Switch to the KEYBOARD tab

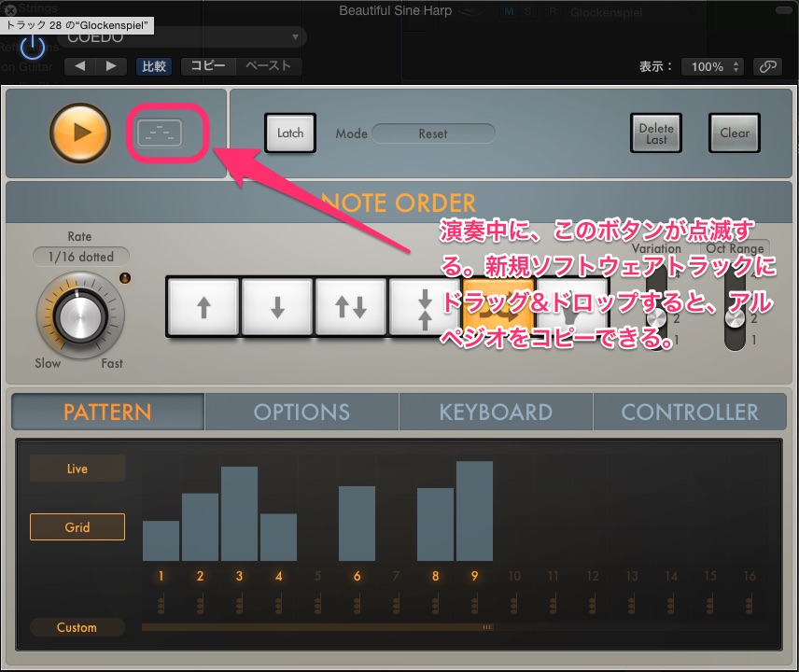pyautogui.click(x=496, y=412)
